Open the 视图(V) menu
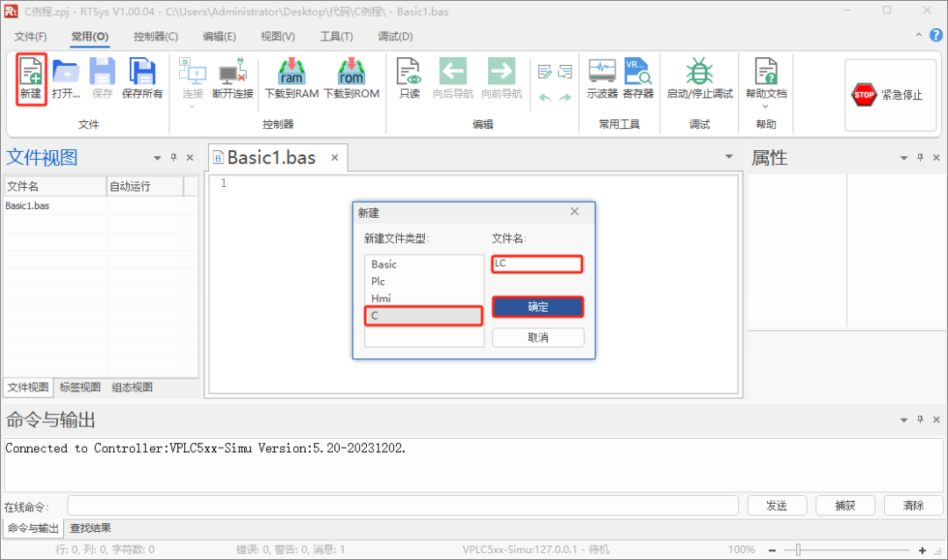The height and width of the screenshot is (560, 948). 277,36
